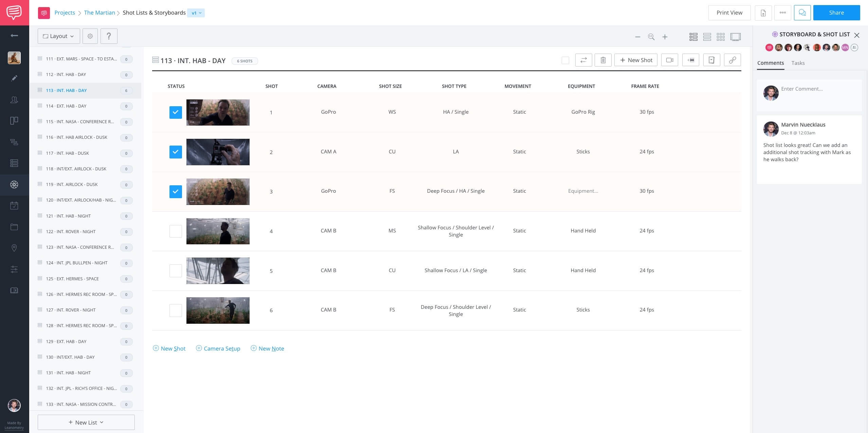The width and height of the screenshot is (868, 433).
Task: Mark shot 6 status checkbox as done
Action: click(176, 310)
